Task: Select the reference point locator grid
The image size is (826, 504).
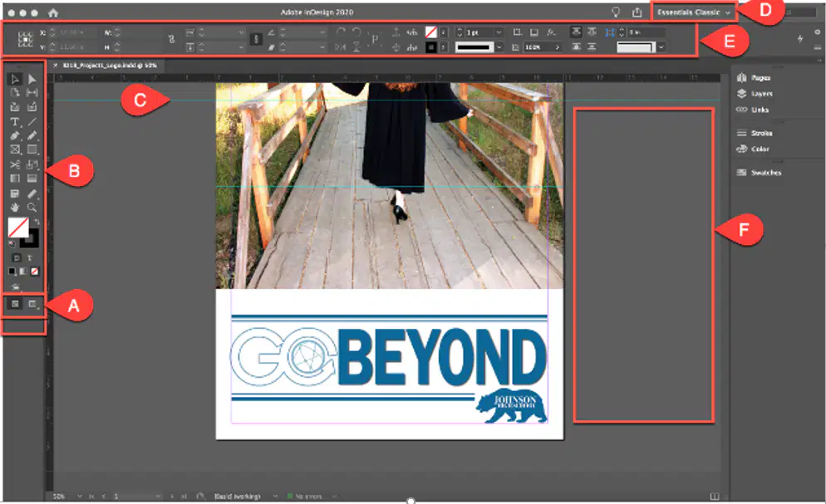Action: coord(25,40)
